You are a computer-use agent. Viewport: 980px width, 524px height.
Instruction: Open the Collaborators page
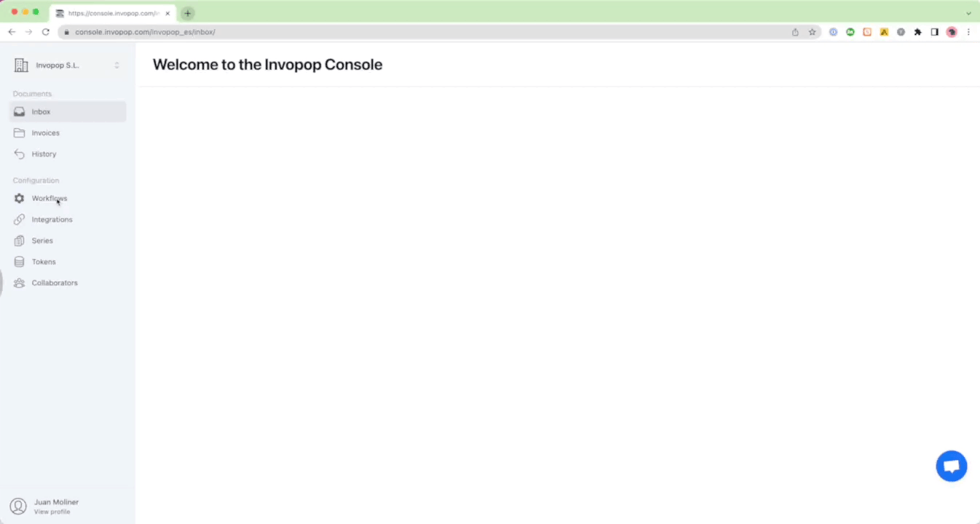tap(67, 283)
